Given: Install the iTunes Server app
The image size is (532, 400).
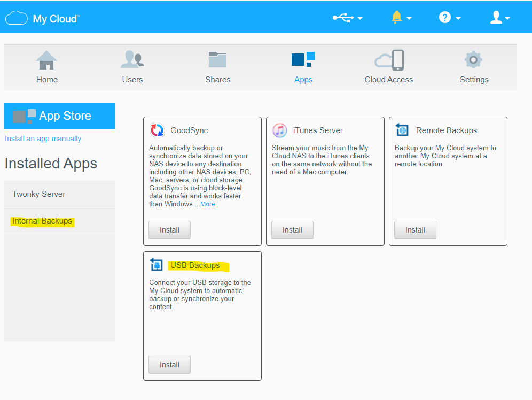Looking at the screenshot, I should [x=292, y=230].
